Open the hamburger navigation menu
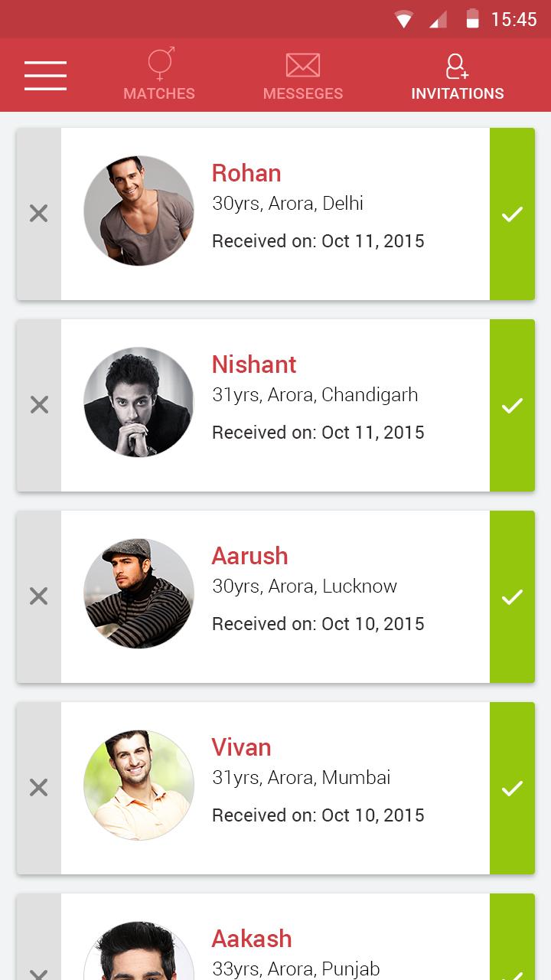This screenshot has height=980, width=551. pos(45,76)
